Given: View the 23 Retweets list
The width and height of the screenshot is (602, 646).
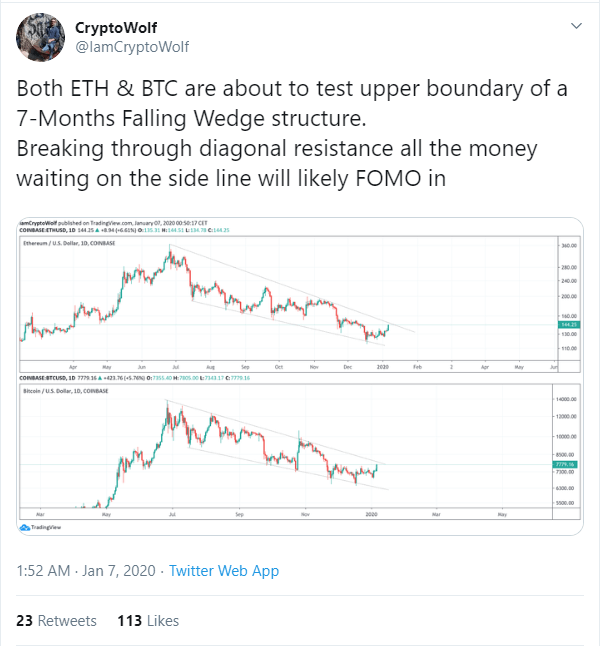Looking at the screenshot, I should [x=56, y=620].
